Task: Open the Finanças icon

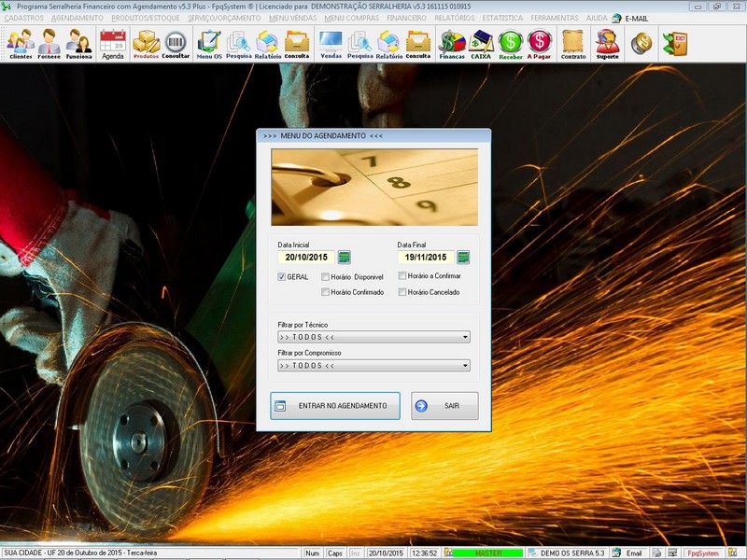Action: tap(452, 43)
